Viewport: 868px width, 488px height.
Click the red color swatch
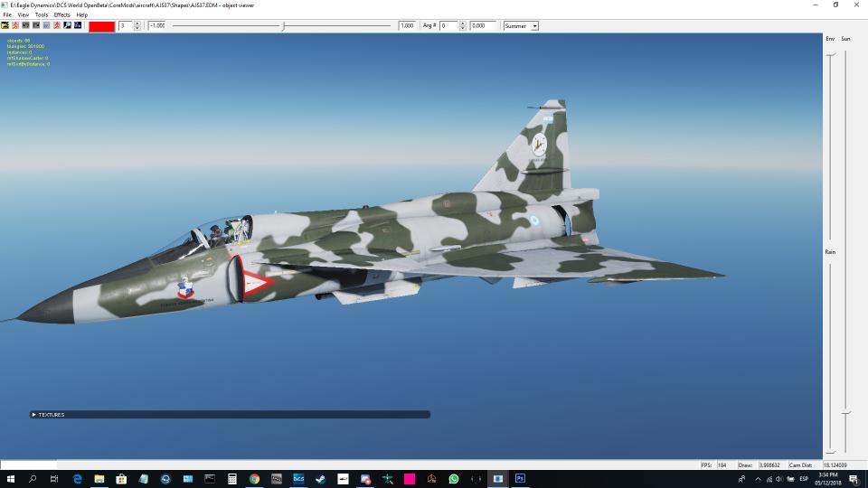pyautogui.click(x=102, y=26)
